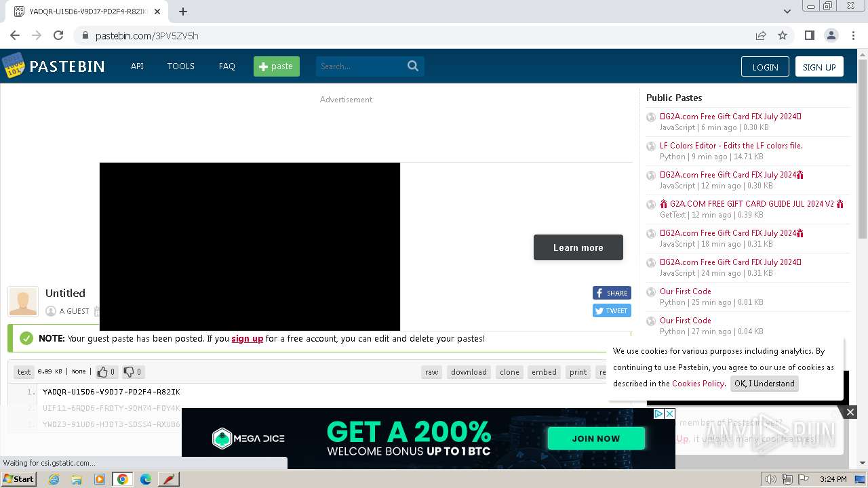Screen dimensions: 868x488
Task: Open the TOOLS menu item
Action: pos(181,66)
